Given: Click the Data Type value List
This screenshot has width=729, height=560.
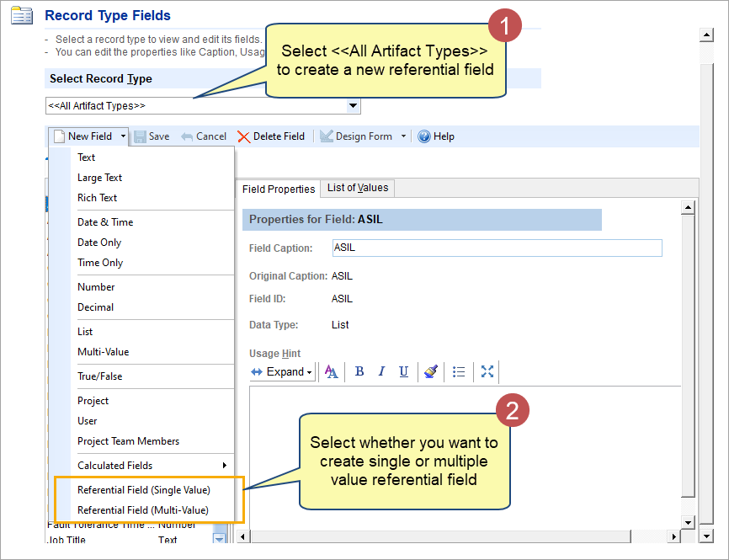Looking at the screenshot, I should [340, 325].
